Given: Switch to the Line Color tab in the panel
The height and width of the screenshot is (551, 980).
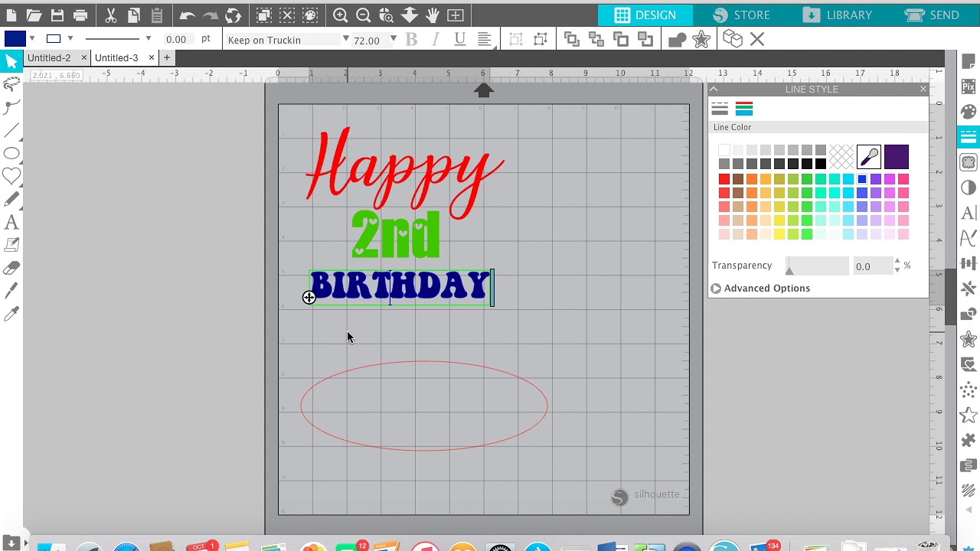Looking at the screenshot, I should click(744, 109).
